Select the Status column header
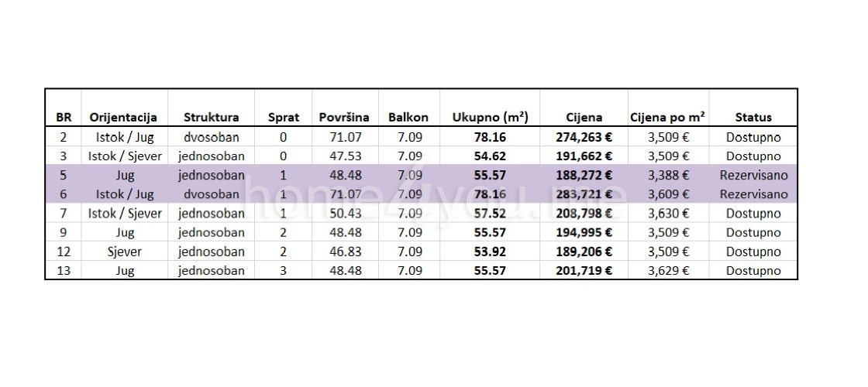The width and height of the screenshot is (868, 387). [x=753, y=118]
